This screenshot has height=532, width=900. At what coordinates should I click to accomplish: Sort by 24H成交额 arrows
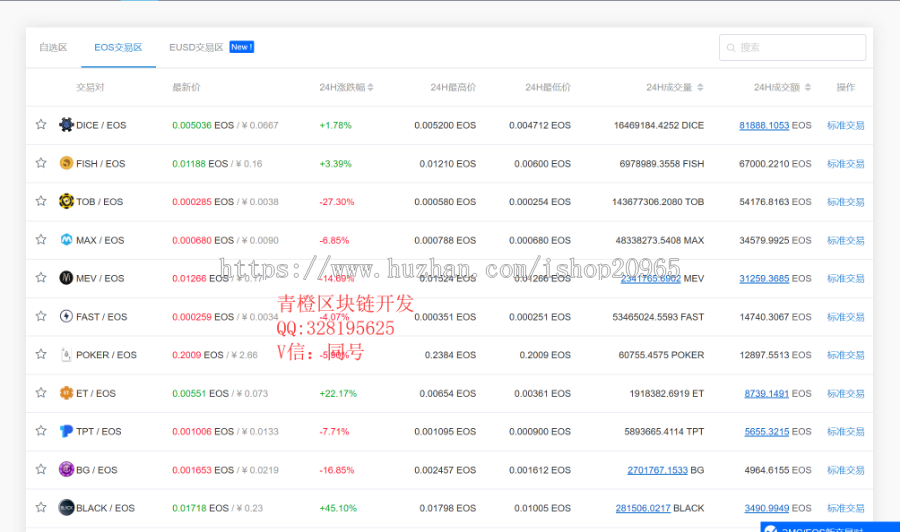pos(808,87)
